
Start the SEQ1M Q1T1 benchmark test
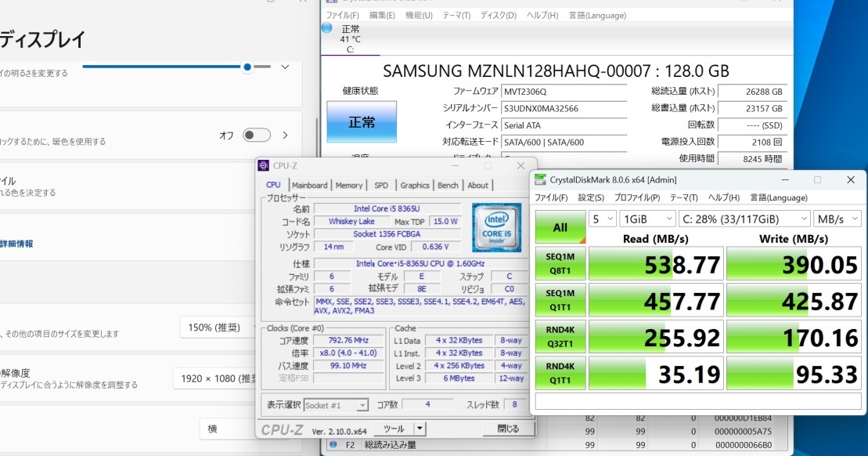[560, 300]
